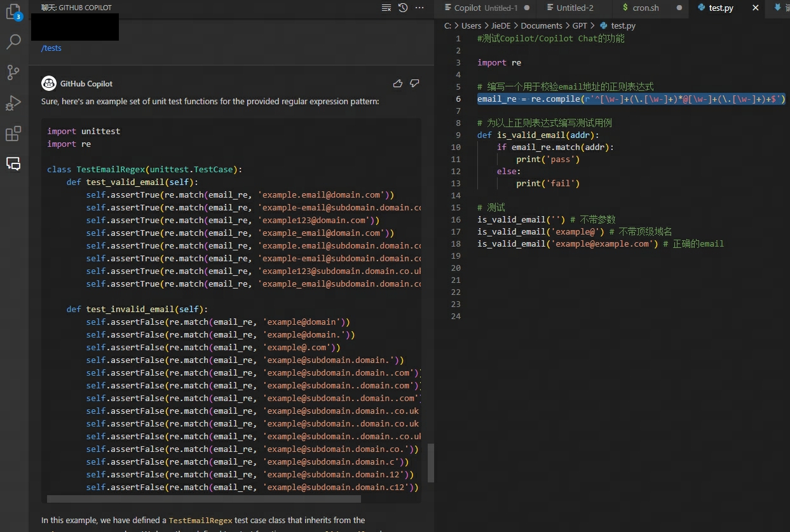The height and width of the screenshot is (532, 790).
Task: Show Copilot chat history
Action: tap(403, 8)
